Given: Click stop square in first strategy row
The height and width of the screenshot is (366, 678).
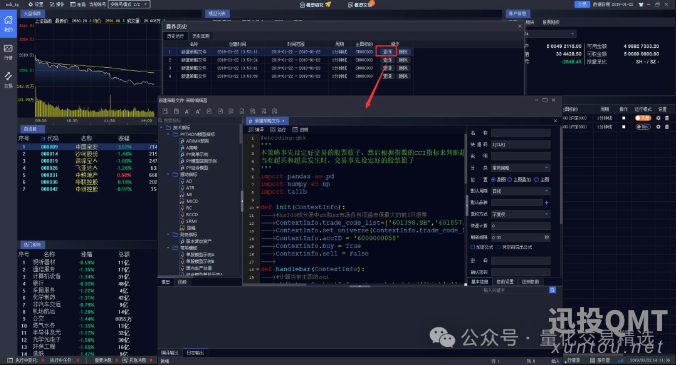Looking at the screenshot, I should click(624, 118).
